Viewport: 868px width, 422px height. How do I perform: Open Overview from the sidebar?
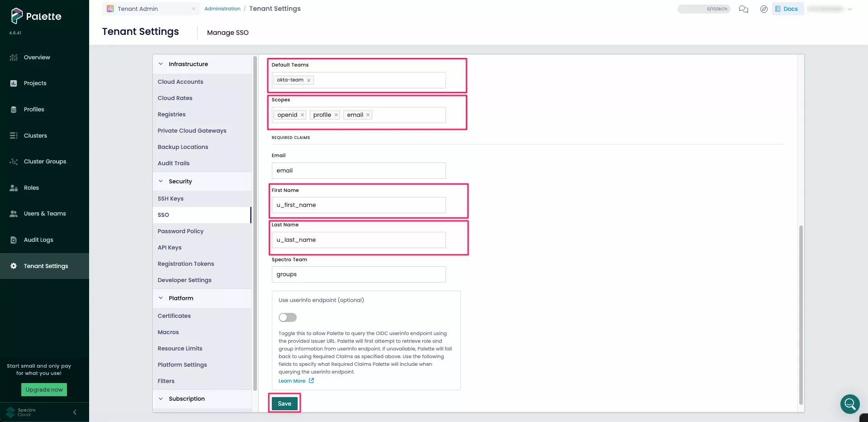[37, 57]
